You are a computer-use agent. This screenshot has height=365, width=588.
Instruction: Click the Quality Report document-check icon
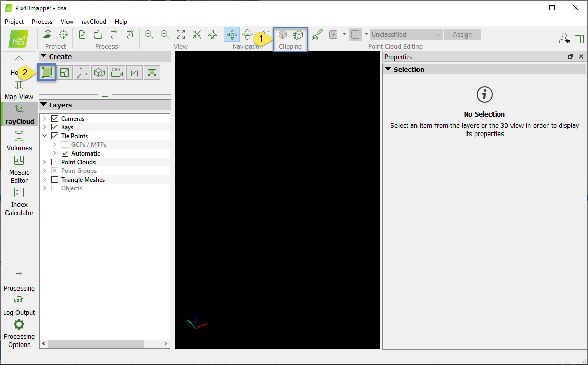pos(82,34)
